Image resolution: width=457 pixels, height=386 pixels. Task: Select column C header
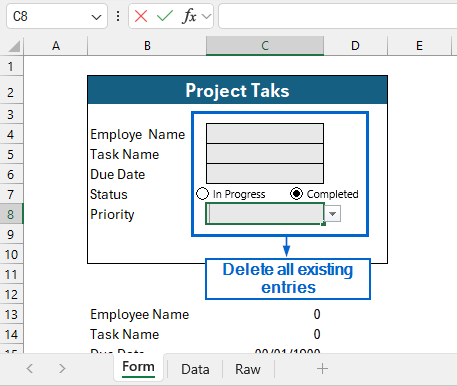pos(265,46)
